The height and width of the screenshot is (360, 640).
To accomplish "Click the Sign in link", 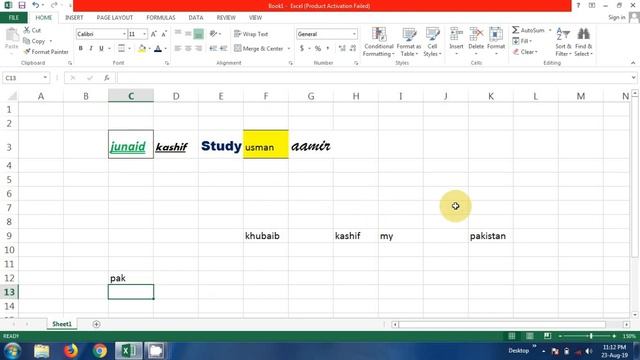I will coord(617,18).
